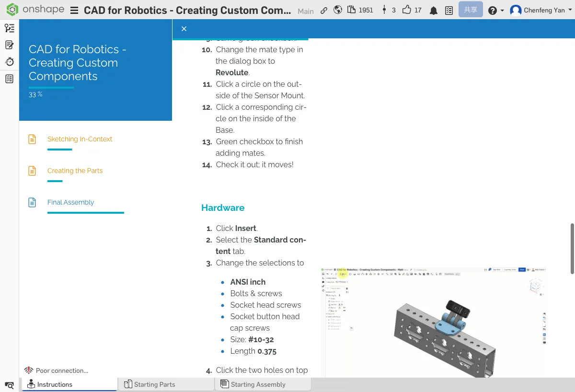Switch to the Starting Parts tab
This screenshot has width=575, height=392.
click(154, 384)
